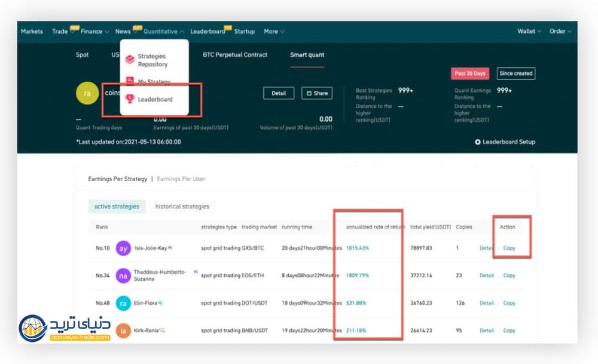Select the active strategies tab

click(117, 206)
